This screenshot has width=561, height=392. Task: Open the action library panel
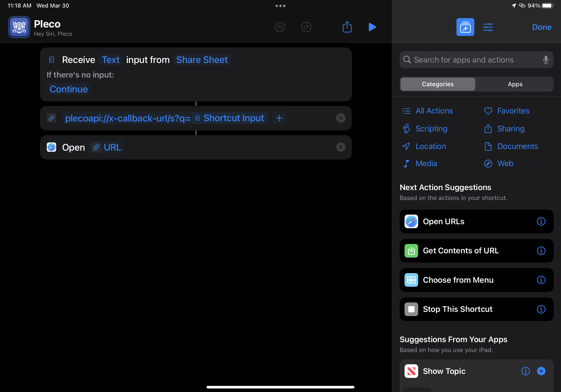tap(465, 27)
